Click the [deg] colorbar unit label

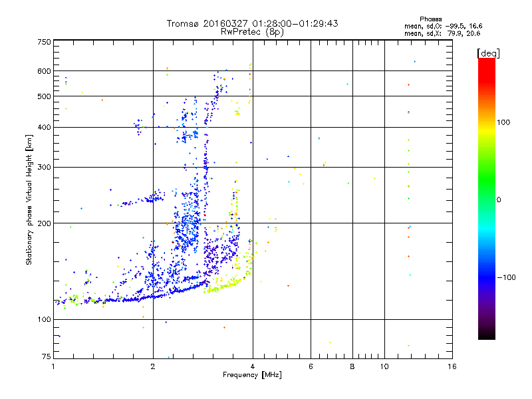click(488, 53)
